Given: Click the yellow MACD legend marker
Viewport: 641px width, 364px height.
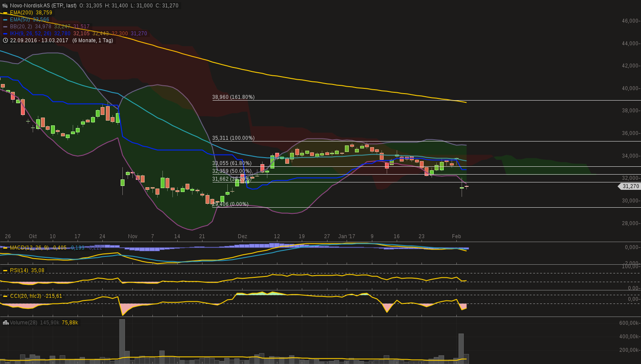Looking at the screenshot, I should (x=5, y=248).
